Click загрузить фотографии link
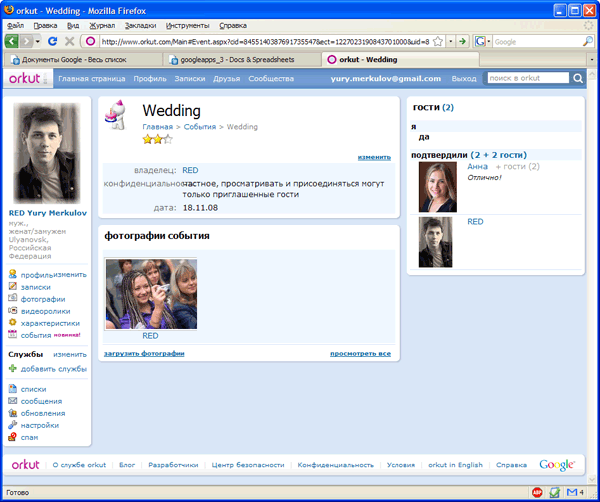600x502 pixels. tap(144, 354)
